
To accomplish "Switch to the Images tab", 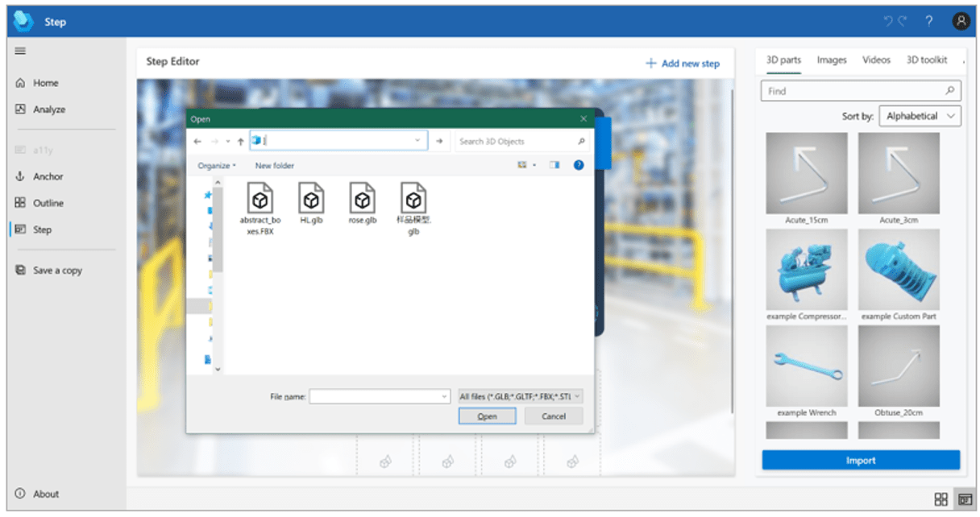I will tap(831, 60).
